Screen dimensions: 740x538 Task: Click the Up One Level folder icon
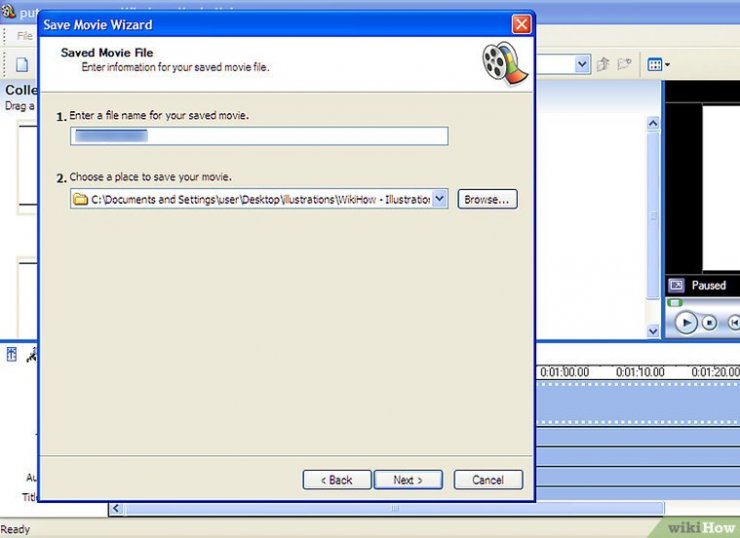click(x=603, y=65)
